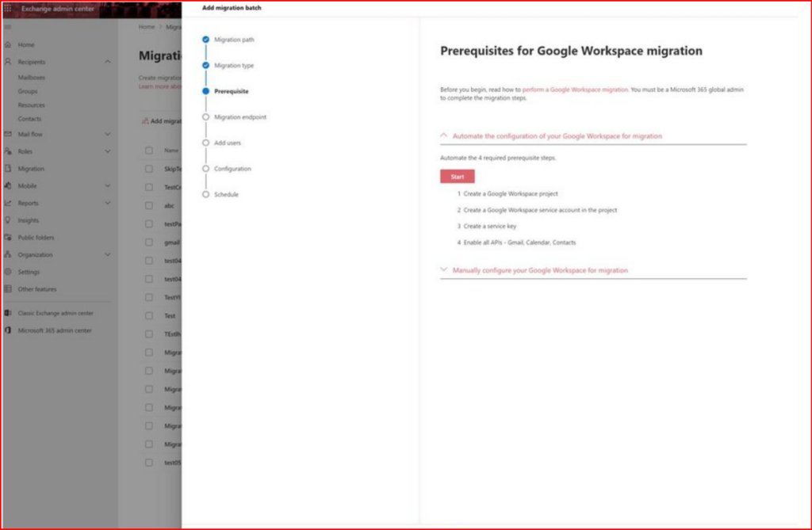Click Automate the 4 required prerequisite steps text
The height and width of the screenshot is (530, 812).
click(498, 158)
